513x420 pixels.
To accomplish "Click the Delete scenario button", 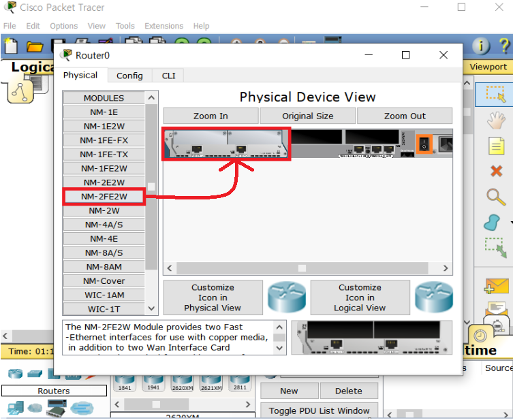I will 349,391.
